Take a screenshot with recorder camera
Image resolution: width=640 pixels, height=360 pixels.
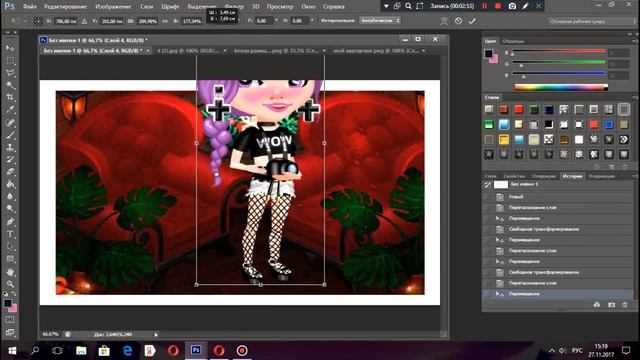click(512, 6)
